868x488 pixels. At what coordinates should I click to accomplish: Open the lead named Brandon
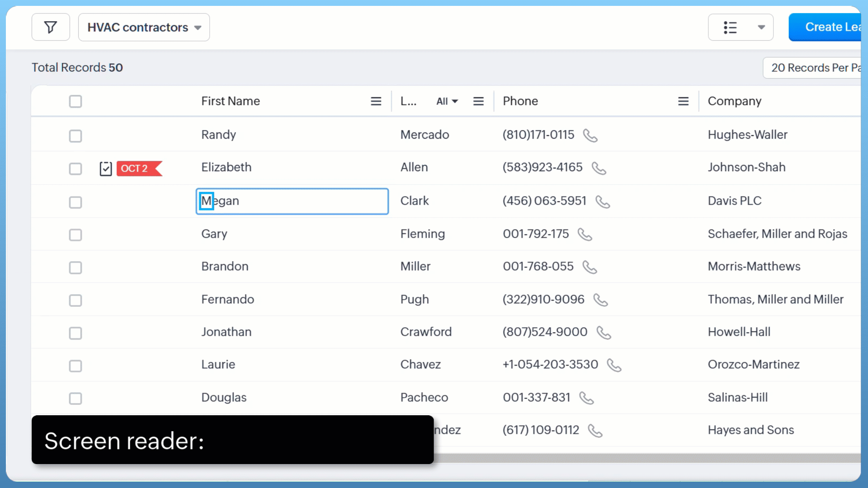click(x=225, y=267)
